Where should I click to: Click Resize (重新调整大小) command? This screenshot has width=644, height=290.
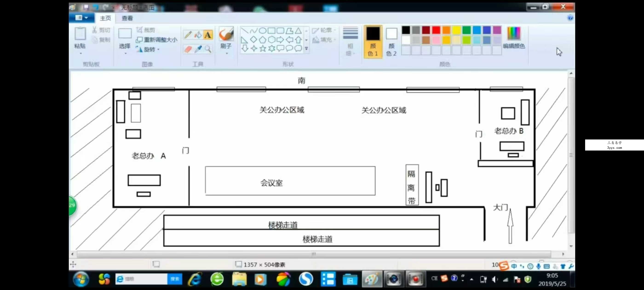pyautogui.click(x=157, y=40)
